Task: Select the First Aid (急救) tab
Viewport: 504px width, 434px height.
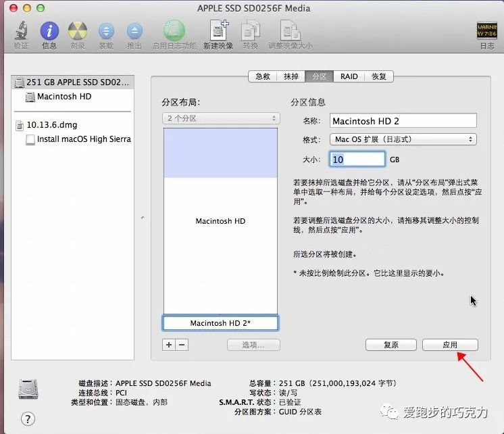Action: coord(263,76)
